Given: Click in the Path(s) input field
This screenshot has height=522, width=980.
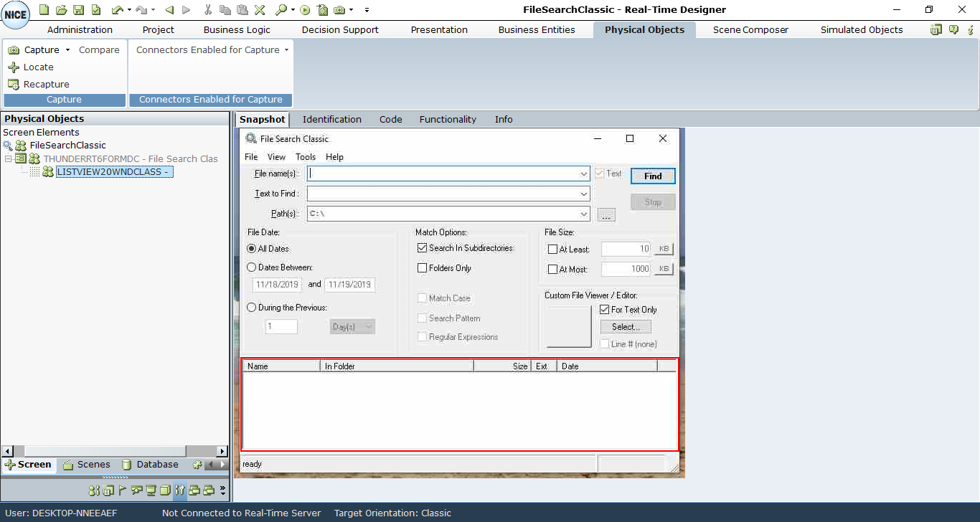Looking at the screenshot, I should click(442, 214).
